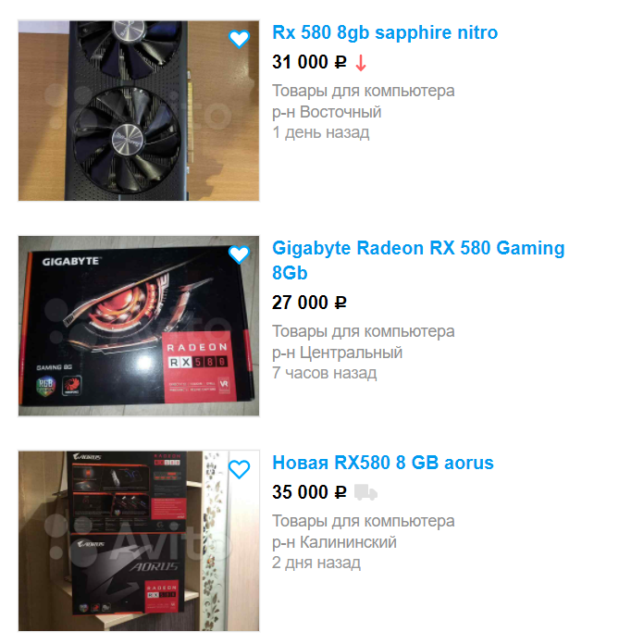Click the р-н Калининский district text
Screen dimensions: 644x644
click(334, 542)
